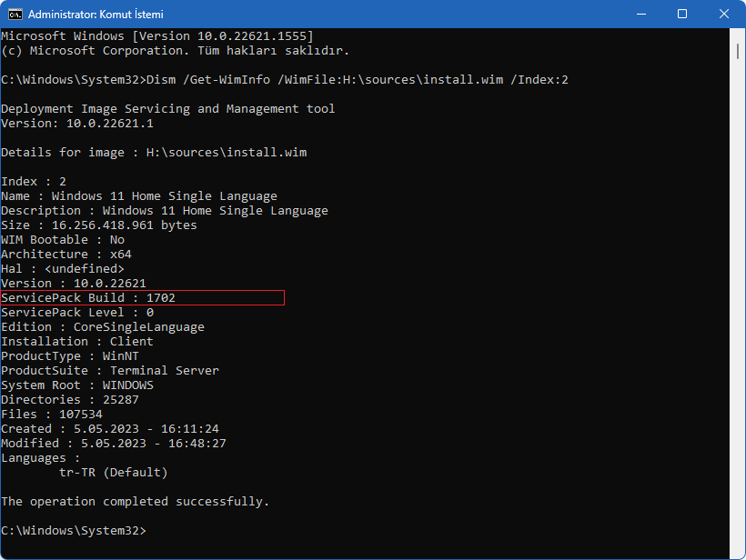Click the 'Architecture : x64' line
This screenshot has width=746, height=560.
pyautogui.click(x=66, y=255)
